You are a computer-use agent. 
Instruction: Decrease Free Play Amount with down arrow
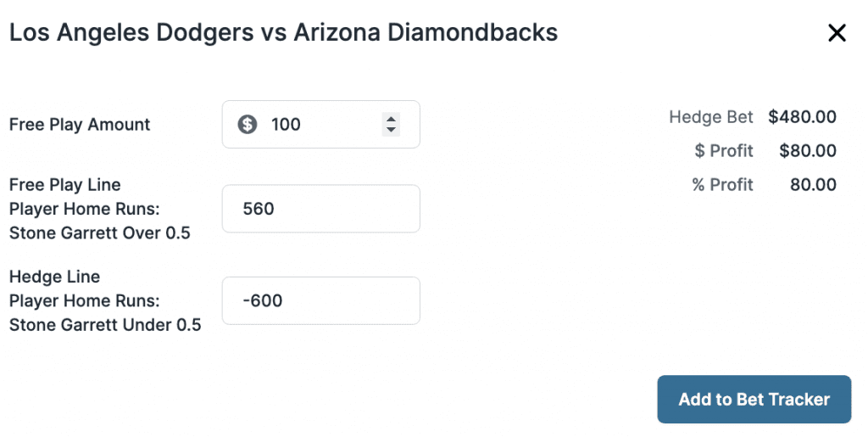[x=391, y=130]
